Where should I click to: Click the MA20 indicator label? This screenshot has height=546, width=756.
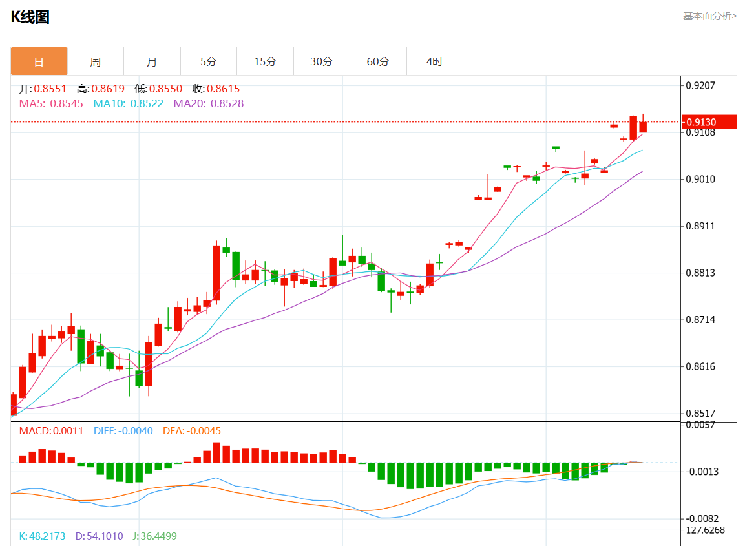point(209,103)
